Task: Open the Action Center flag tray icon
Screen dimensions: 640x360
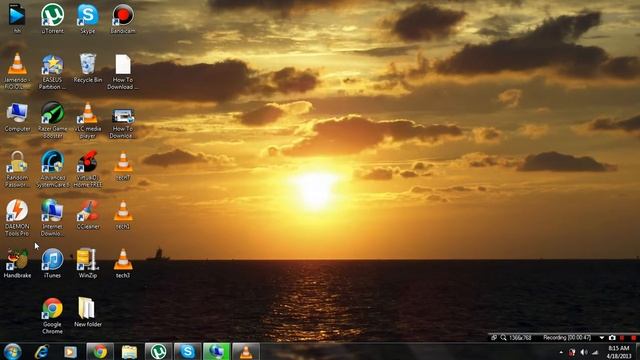Action: tap(572, 352)
